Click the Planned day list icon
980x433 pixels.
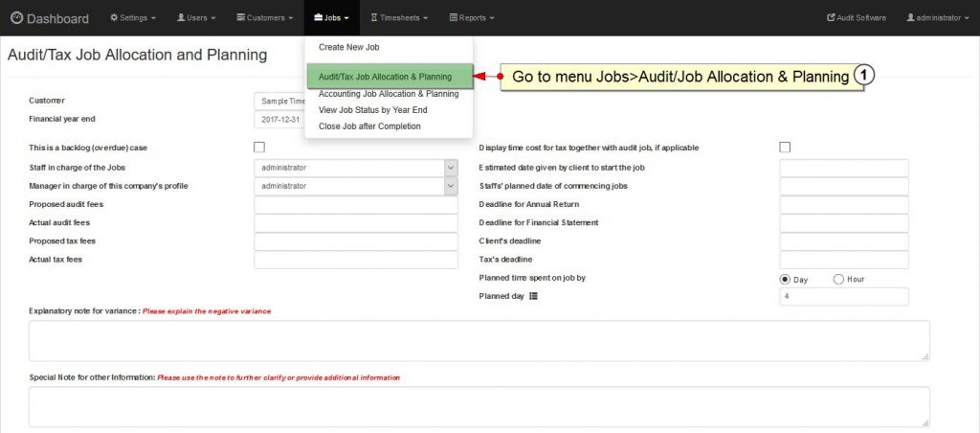(533, 296)
